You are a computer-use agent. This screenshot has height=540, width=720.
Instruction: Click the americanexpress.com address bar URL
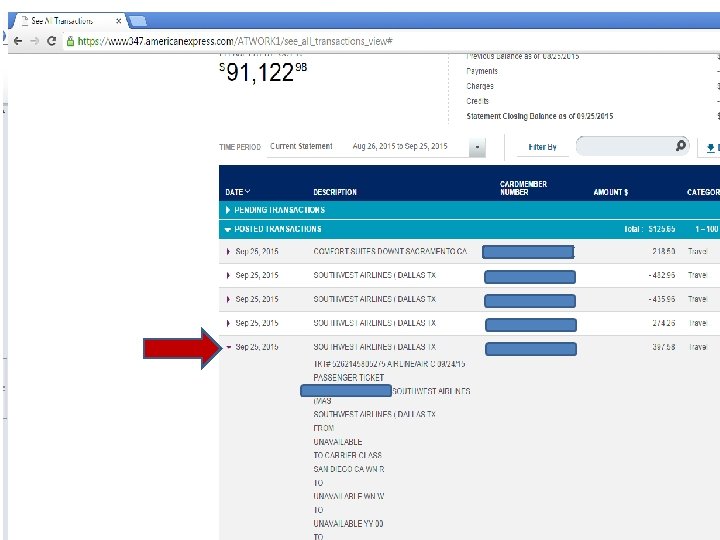coord(235,41)
